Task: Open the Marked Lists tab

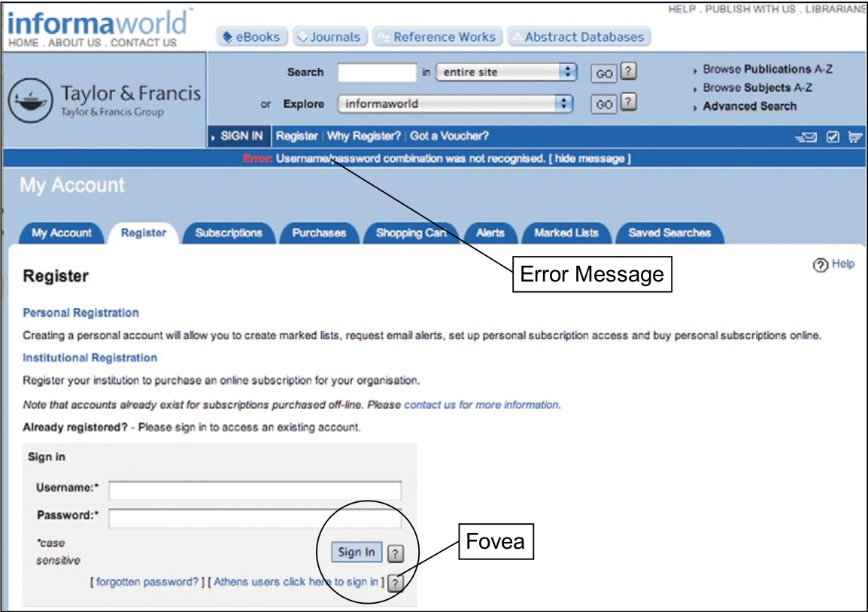Action: pos(566,233)
